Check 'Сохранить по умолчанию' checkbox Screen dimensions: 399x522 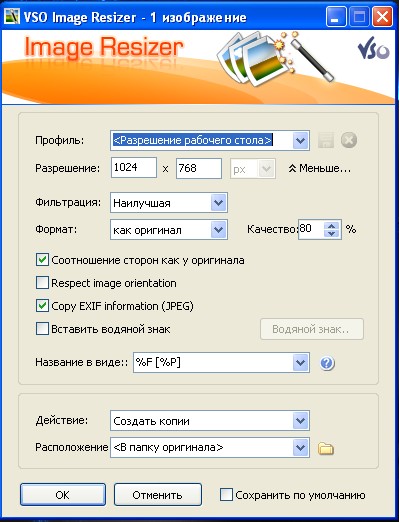coord(226,495)
